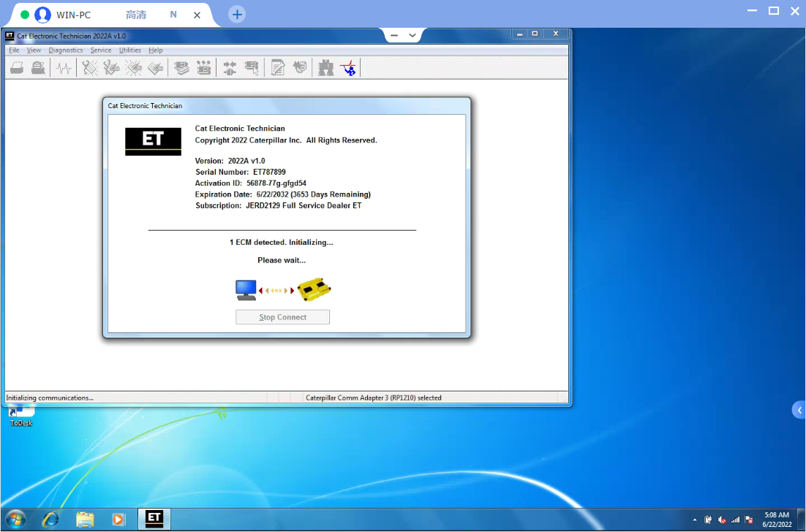
Task: Expand the remote toolbar with the chevron
Action: tap(413, 35)
